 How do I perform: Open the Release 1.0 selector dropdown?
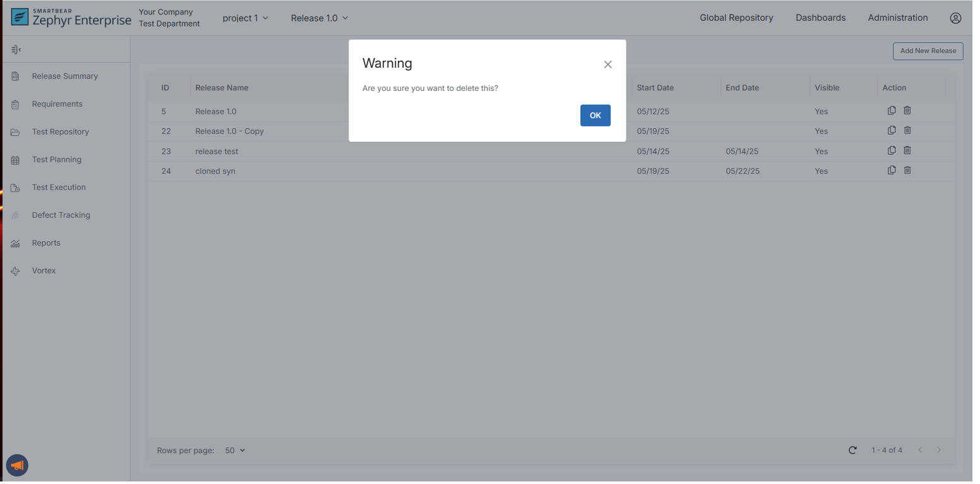pyautogui.click(x=319, y=18)
